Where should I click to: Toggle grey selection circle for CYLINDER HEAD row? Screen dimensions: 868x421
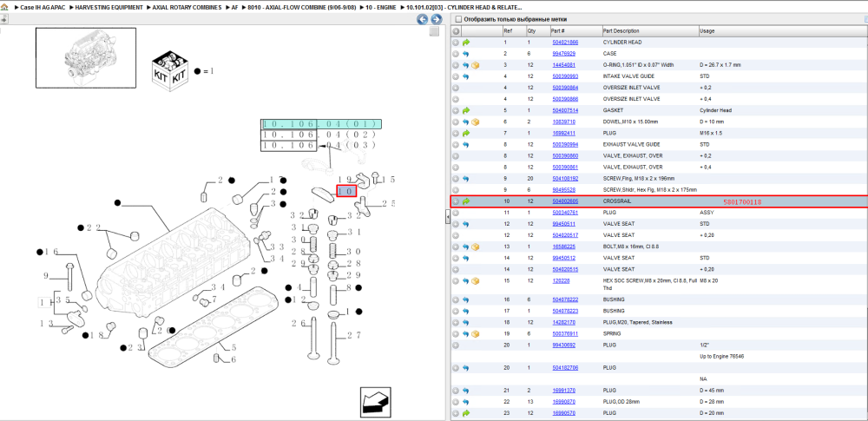pyautogui.click(x=456, y=43)
